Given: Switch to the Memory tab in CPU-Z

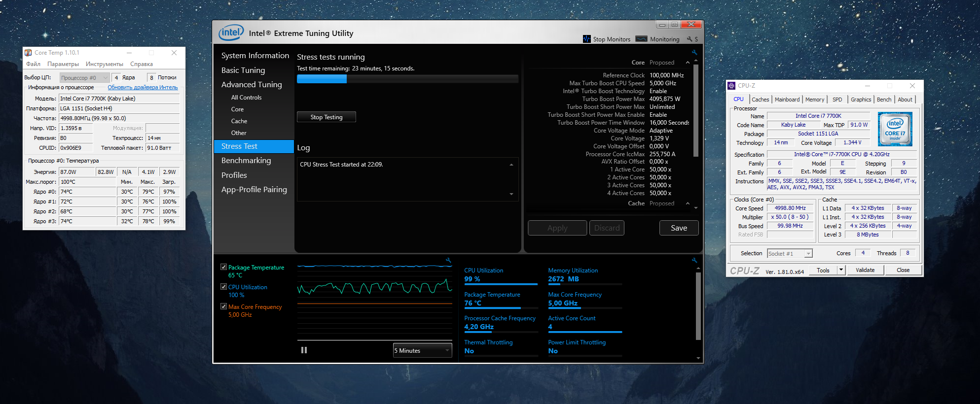Looking at the screenshot, I should pos(815,100).
